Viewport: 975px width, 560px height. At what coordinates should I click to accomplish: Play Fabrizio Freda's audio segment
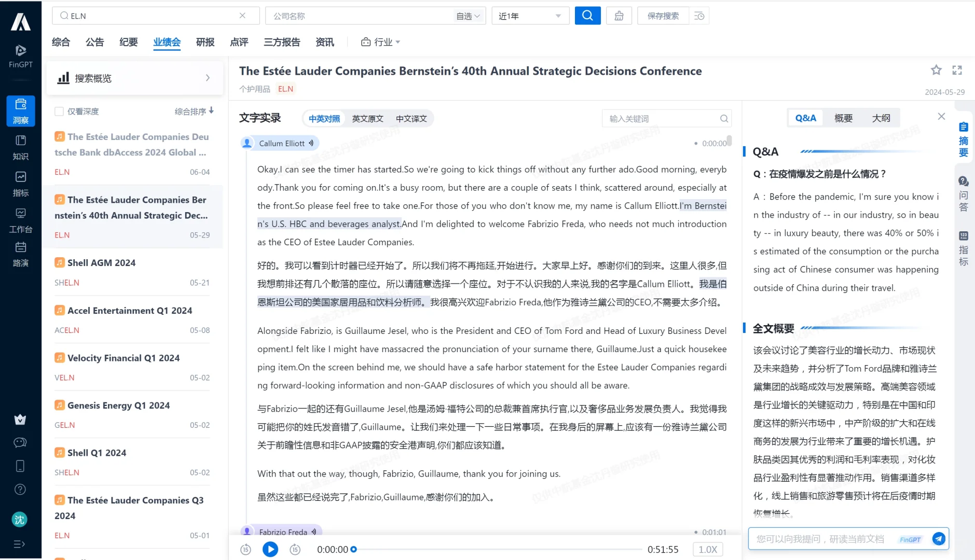coord(314,531)
